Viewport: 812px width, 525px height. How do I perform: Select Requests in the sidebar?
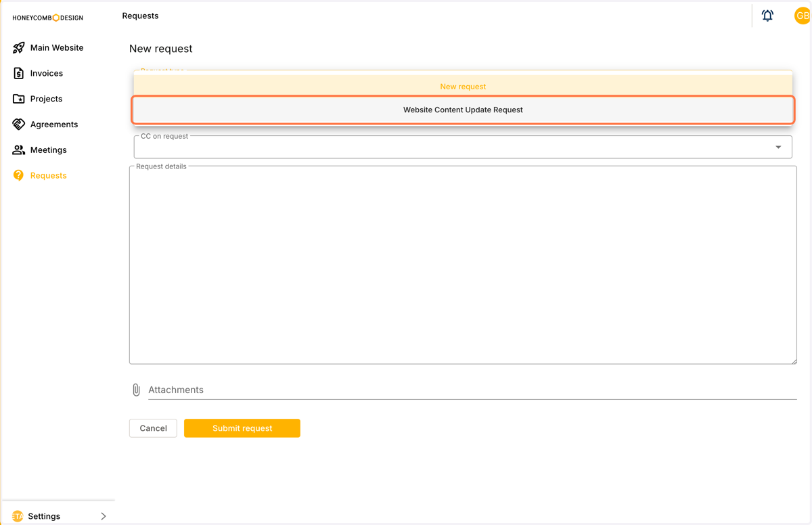49,175
